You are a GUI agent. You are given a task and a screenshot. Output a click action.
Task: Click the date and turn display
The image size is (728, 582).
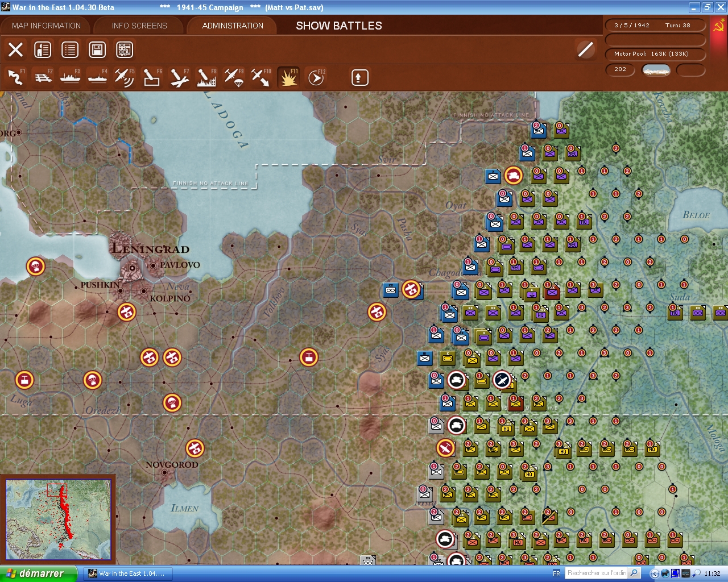click(655, 25)
